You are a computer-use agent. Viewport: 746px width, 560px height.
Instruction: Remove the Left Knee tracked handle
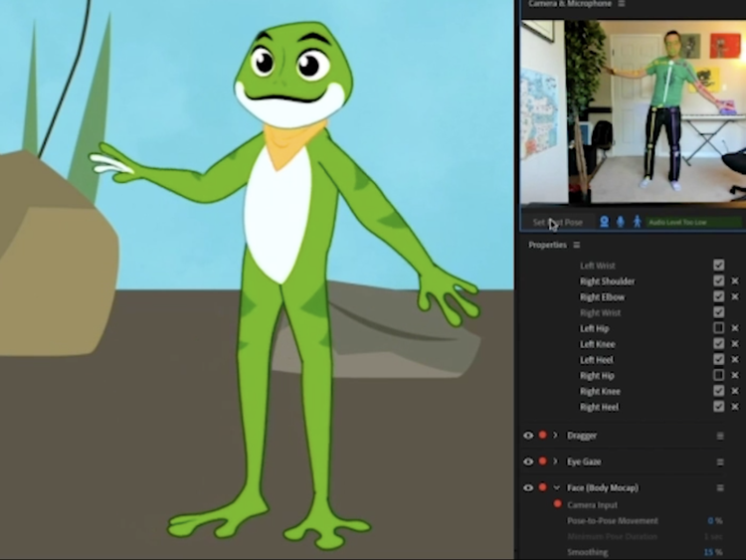[735, 344]
